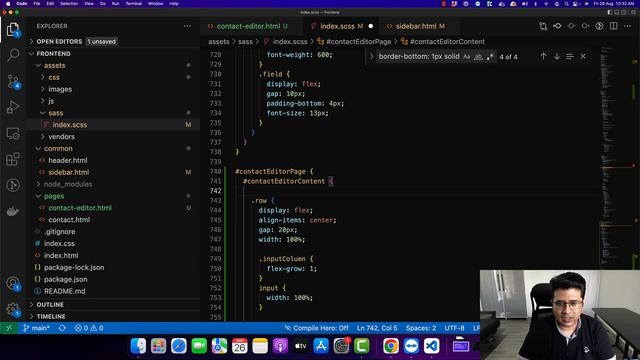The width and height of the screenshot is (640, 360).
Task: Click Compile Hero: Off in status bar
Action: (x=316, y=328)
